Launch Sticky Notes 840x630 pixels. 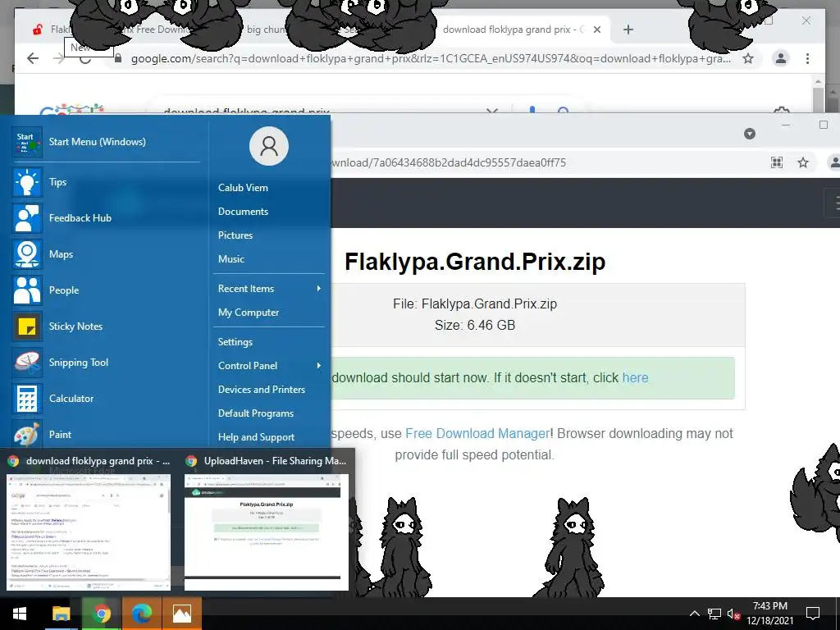[x=106, y=326]
